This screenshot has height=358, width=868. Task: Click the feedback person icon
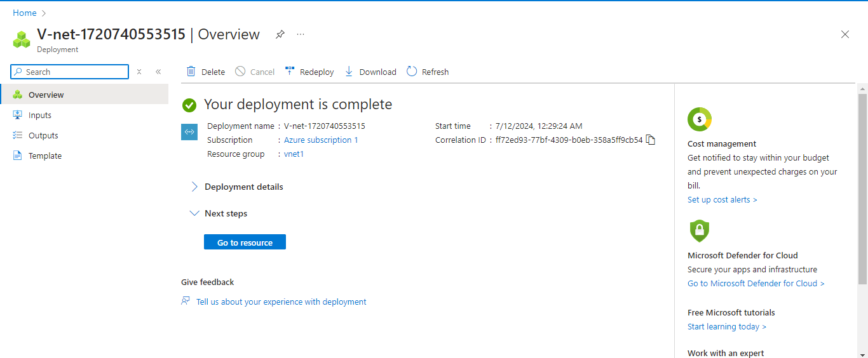(x=186, y=301)
